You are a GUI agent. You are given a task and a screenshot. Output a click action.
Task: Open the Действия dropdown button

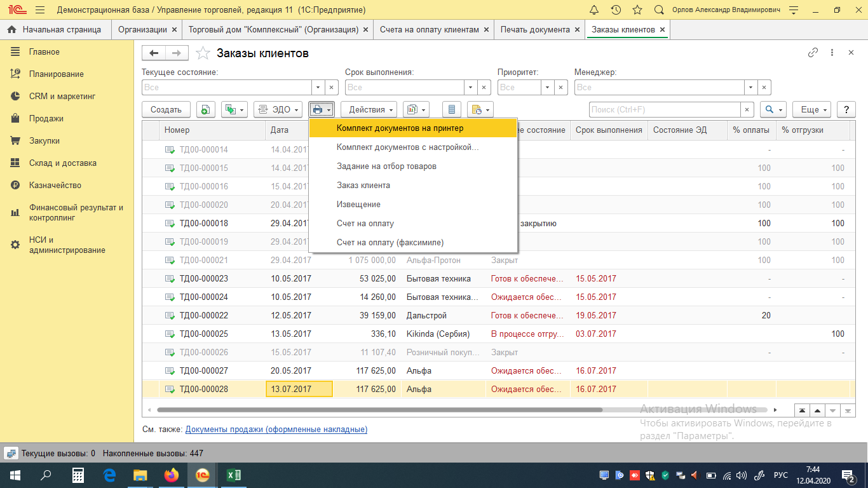(369, 110)
